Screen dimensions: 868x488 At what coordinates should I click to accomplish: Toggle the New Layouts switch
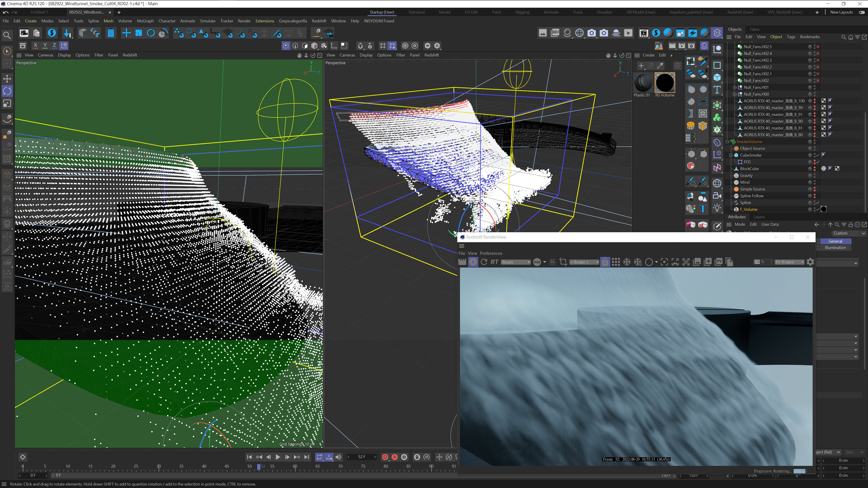(x=862, y=12)
